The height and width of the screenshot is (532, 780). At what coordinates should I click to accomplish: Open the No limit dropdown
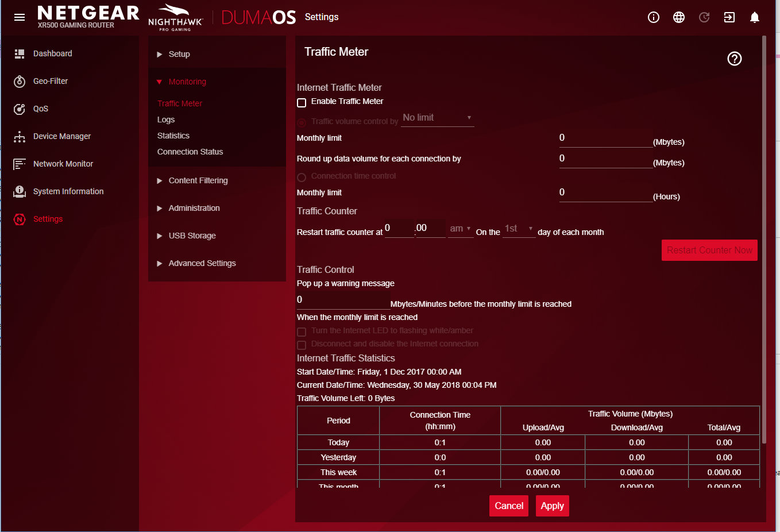437,118
